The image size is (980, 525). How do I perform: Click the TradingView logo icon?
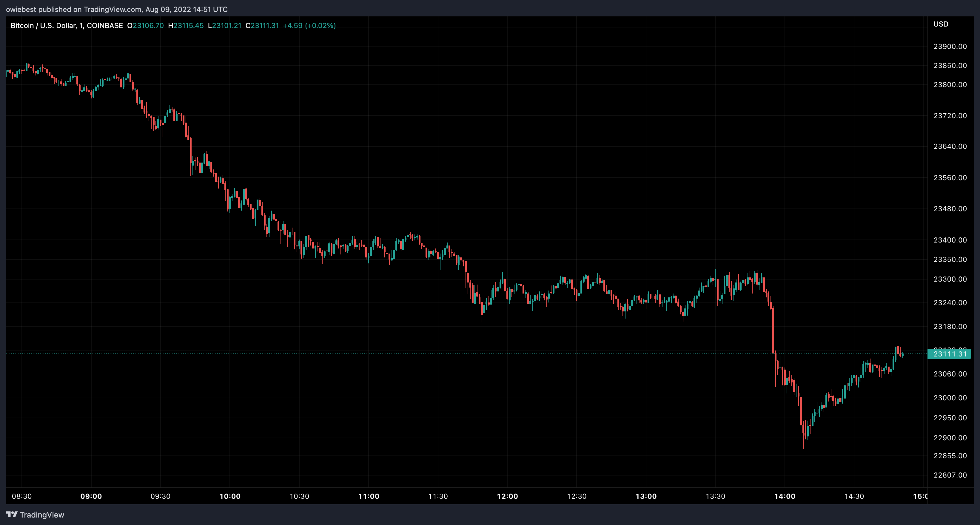[12, 514]
